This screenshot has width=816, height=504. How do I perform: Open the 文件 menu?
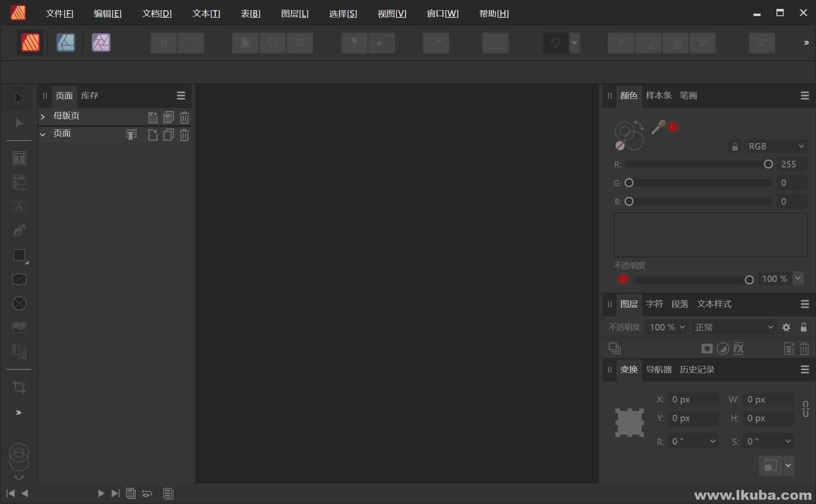[x=59, y=13]
